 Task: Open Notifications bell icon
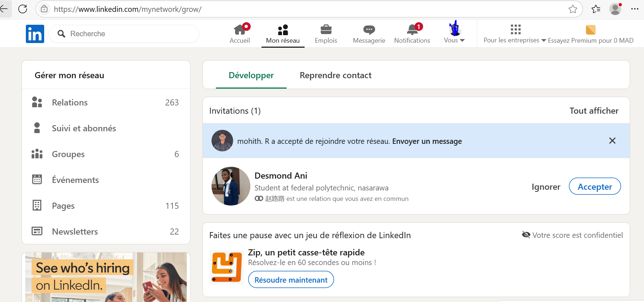pos(412,29)
